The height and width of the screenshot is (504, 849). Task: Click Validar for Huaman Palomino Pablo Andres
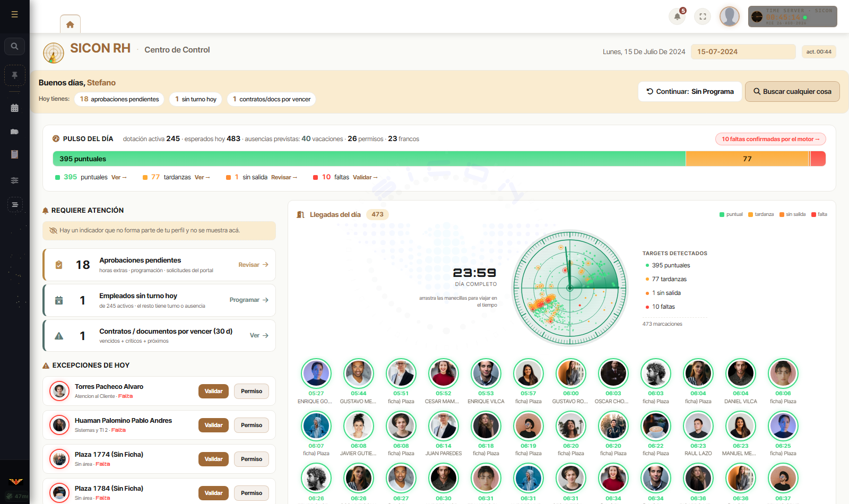tap(214, 425)
